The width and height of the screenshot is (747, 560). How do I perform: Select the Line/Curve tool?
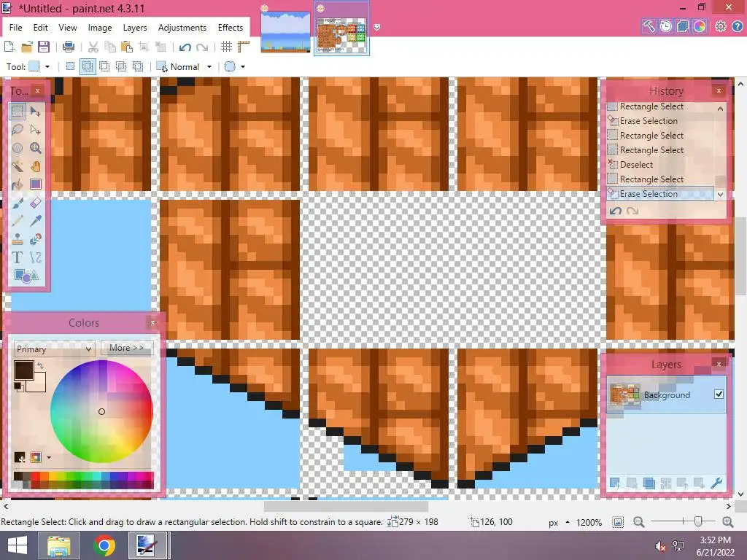[x=36, y=257]
